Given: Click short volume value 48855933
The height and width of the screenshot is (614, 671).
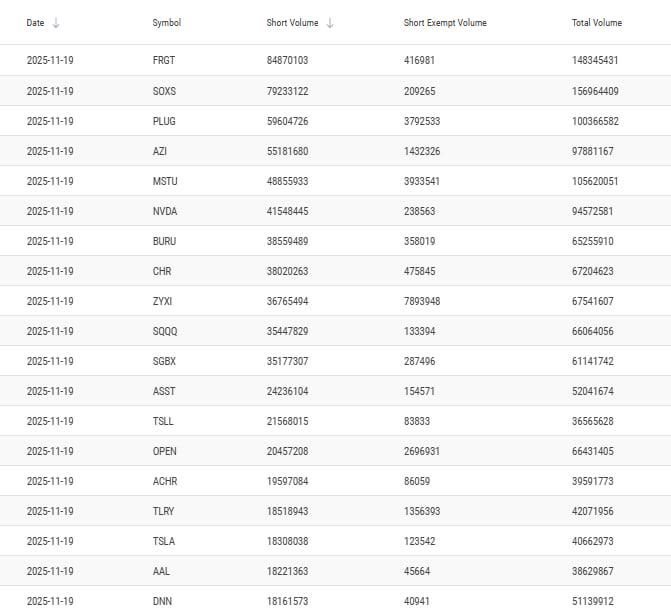Looking at the screenshot, I should (x=287, y=181).
